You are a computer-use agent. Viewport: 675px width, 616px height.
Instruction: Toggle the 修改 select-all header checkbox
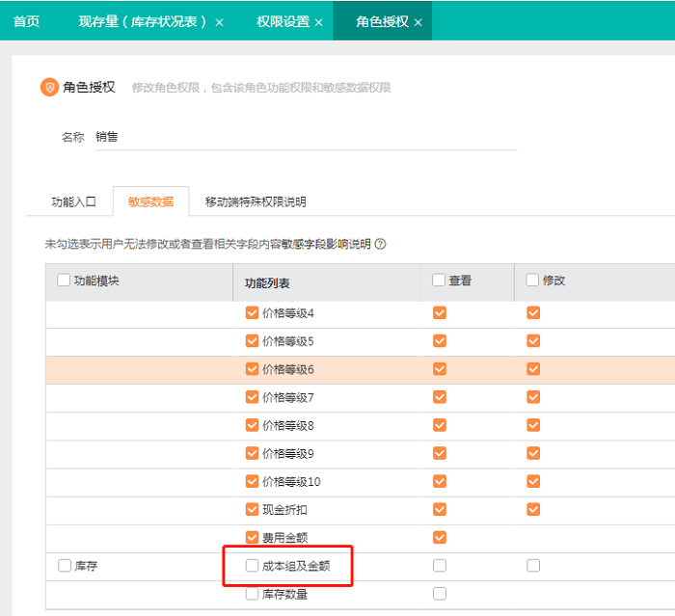[x=532, y=281]
